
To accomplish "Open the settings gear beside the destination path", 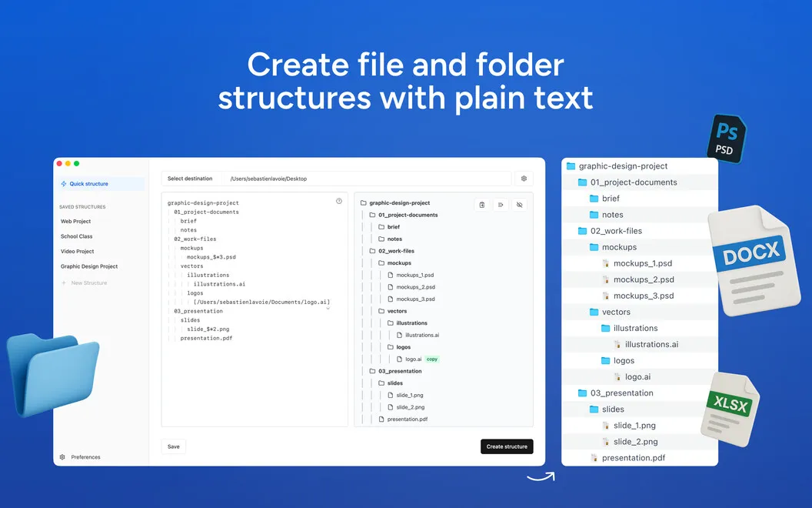I will pos(524,179).
